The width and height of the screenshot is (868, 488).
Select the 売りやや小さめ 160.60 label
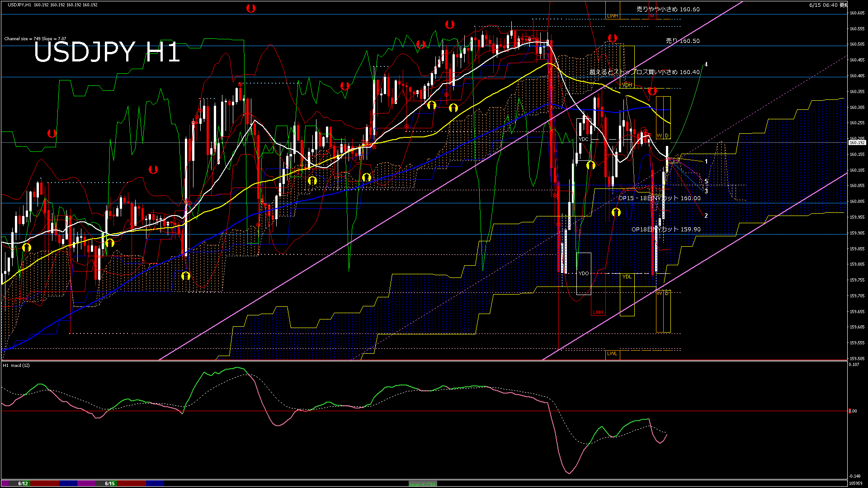tap(668, 9)
